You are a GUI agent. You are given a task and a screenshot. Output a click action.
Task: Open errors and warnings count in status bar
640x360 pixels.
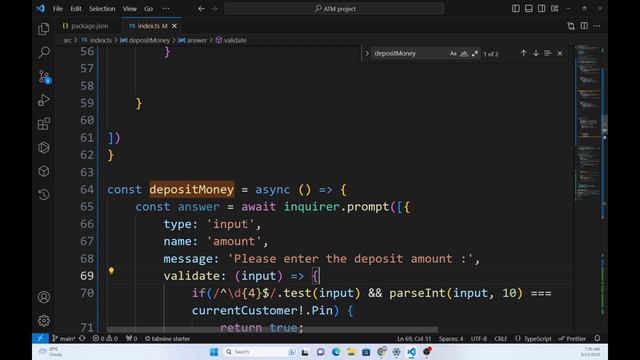[105, 338]
